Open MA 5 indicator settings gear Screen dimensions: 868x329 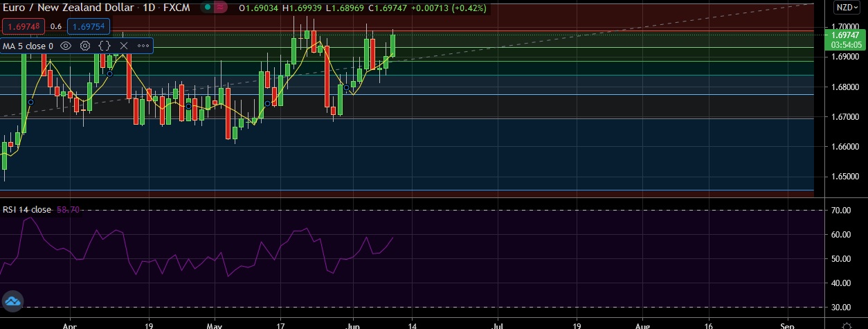pyautogui.click(x=85, y=46)
